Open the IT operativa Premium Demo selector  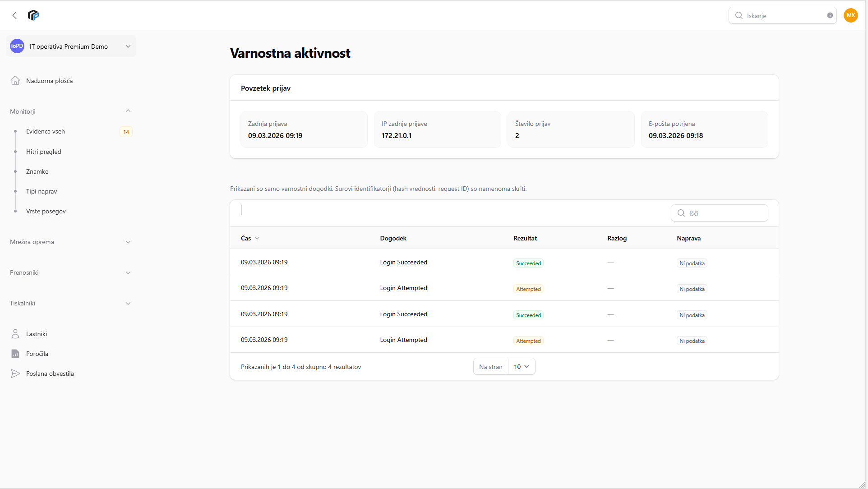pos(71,46)
